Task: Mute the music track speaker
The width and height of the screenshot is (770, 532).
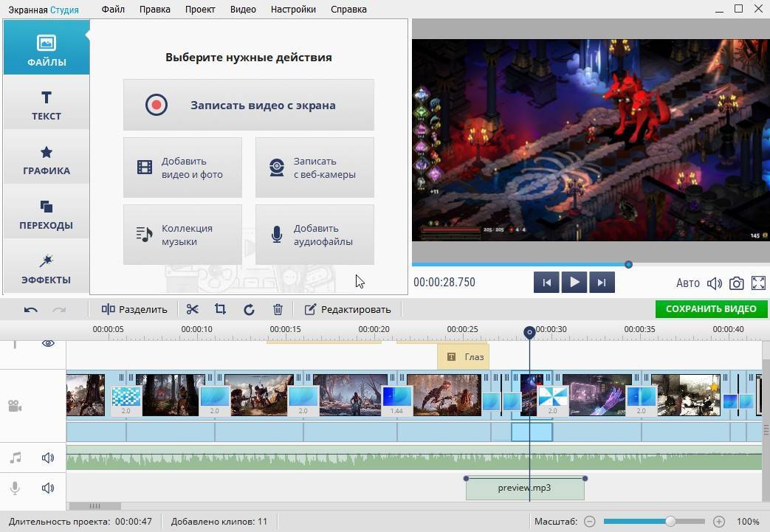Action: (x=49, y=458)
